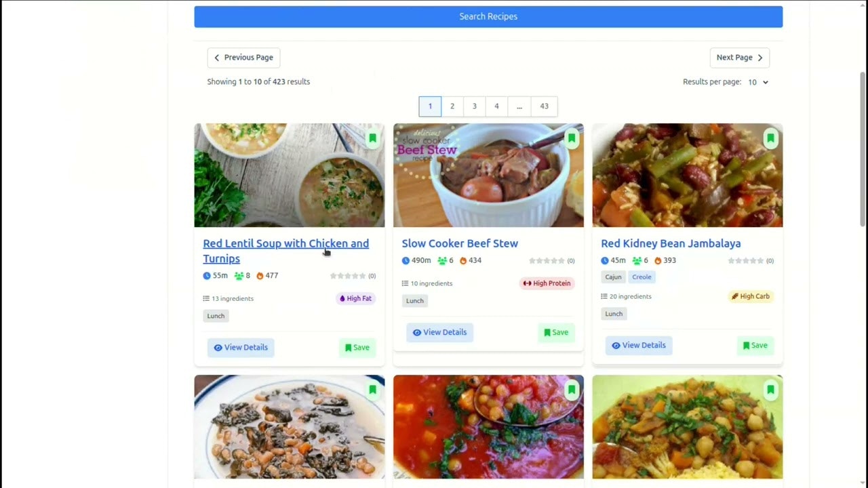Switch to page 2 of results

tap(452, 106)
